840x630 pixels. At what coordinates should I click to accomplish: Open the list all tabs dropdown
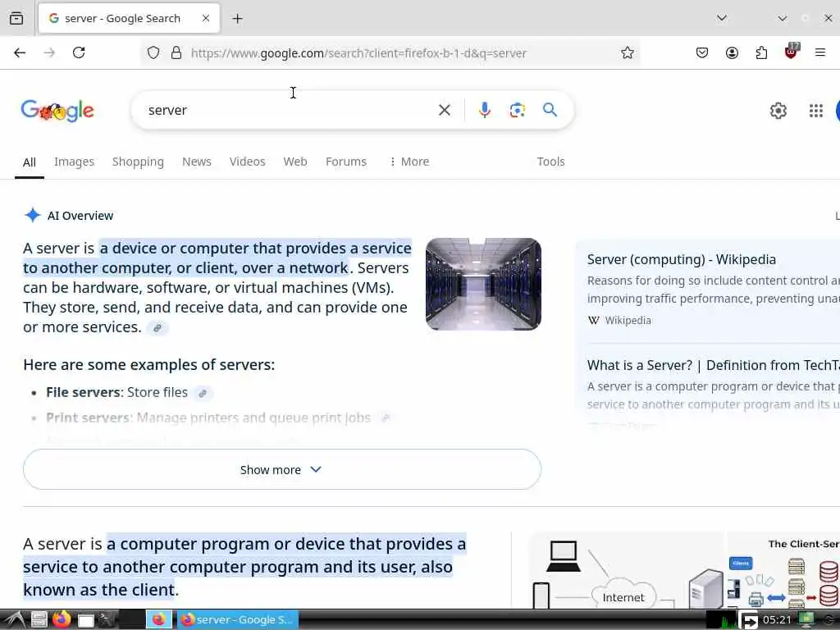722,18
